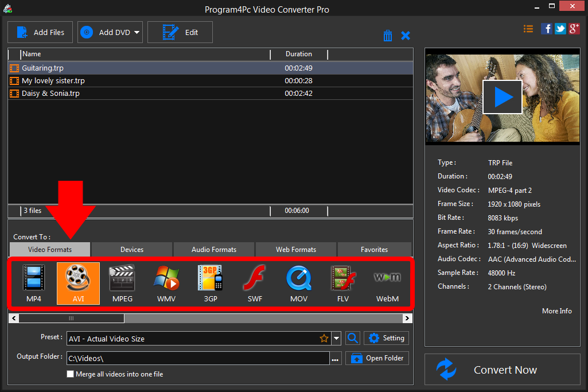This screenshot has width=588, height=392.
Task: Open the Preset selection dropdown
Action: [x=337, y=338]
